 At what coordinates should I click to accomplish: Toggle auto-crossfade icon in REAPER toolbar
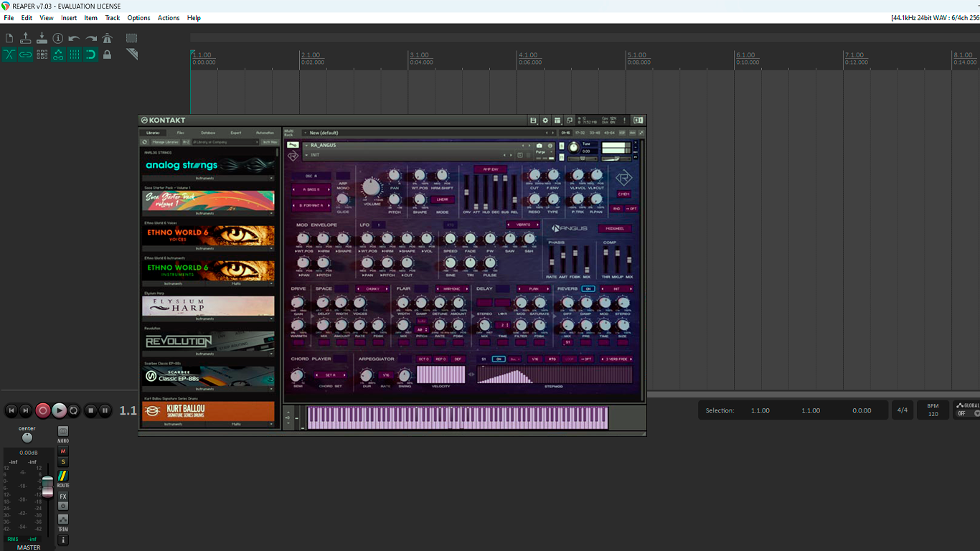[x=9, y=55]
